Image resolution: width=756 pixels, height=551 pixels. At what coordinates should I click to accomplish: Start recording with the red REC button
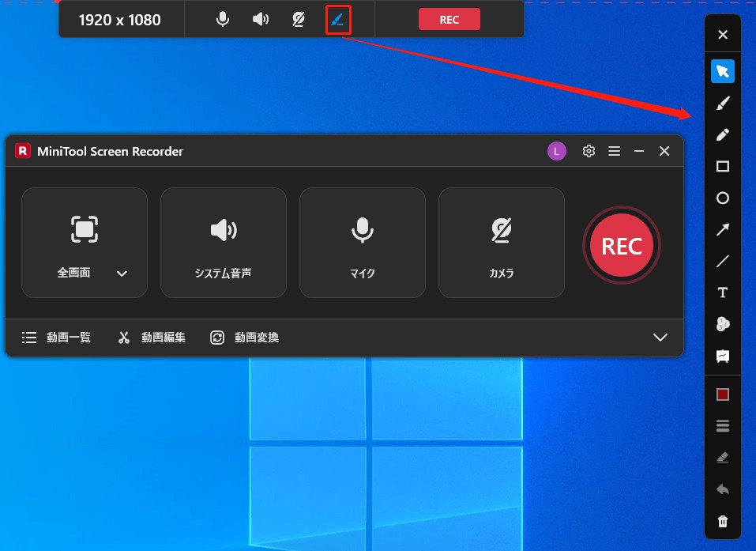tap(622, 245)
